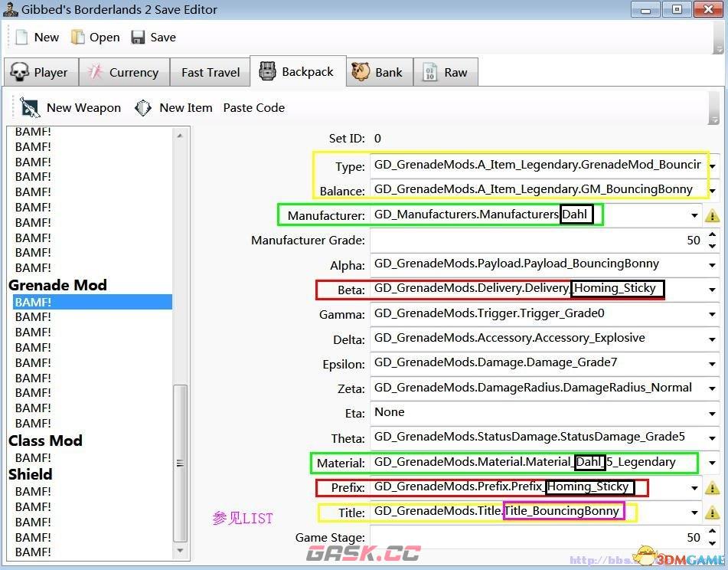The image size is (728, 570).
Task: Open the Material dropdown
Action: [x=712, y=463]
